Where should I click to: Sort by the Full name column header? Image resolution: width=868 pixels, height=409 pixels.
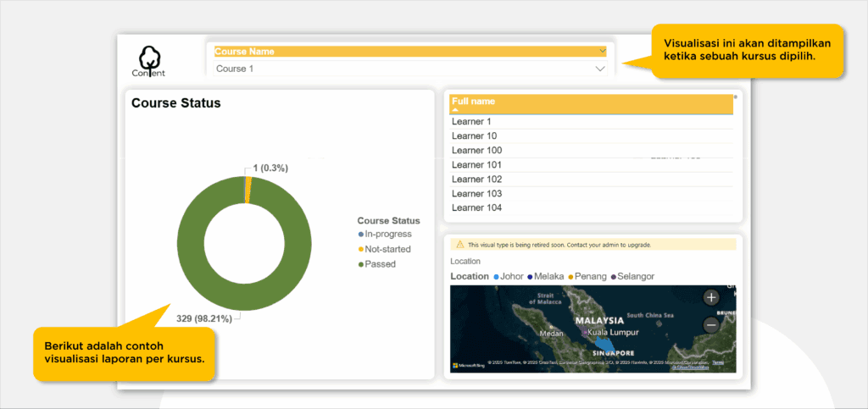coord(591,104)
